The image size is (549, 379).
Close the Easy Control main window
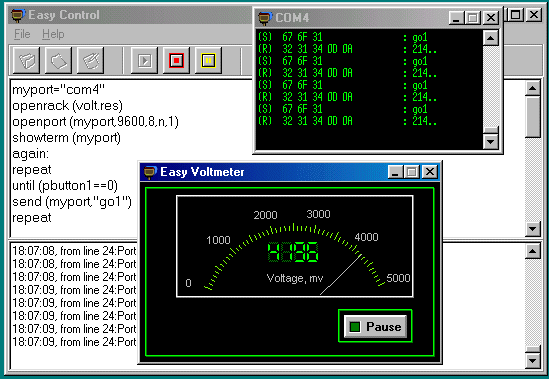pos(534,15)
